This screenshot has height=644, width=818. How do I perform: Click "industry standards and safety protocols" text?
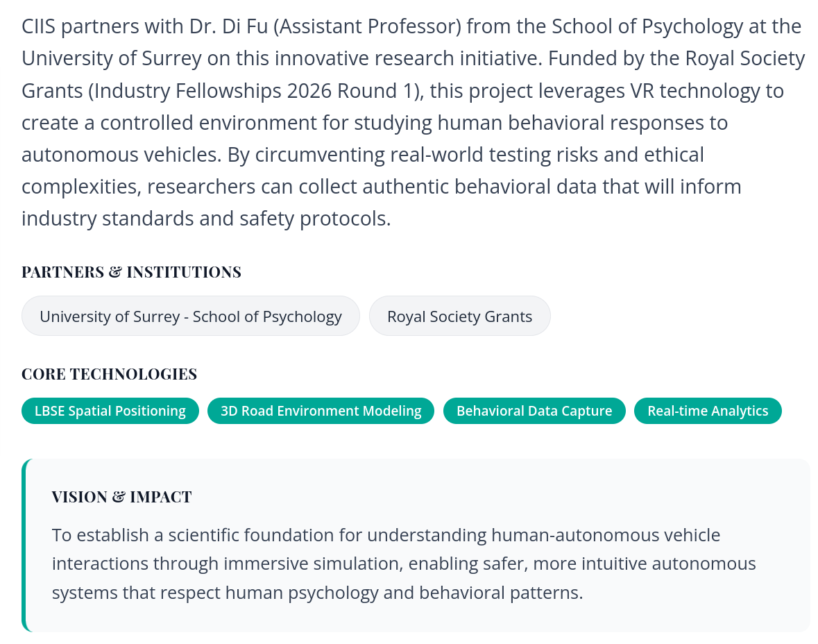point(205,219)
